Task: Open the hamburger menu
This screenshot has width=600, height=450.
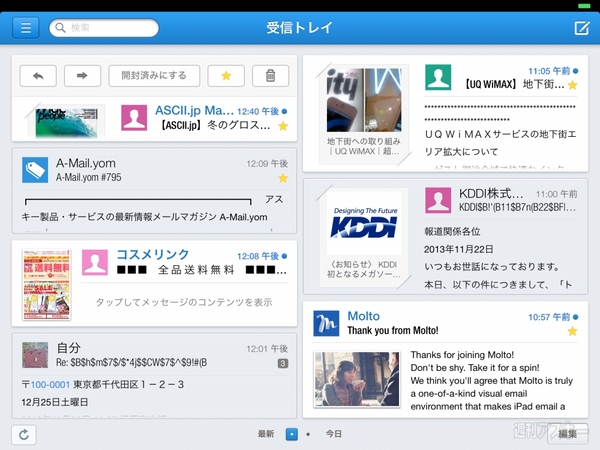Action: tap(26, 28)
